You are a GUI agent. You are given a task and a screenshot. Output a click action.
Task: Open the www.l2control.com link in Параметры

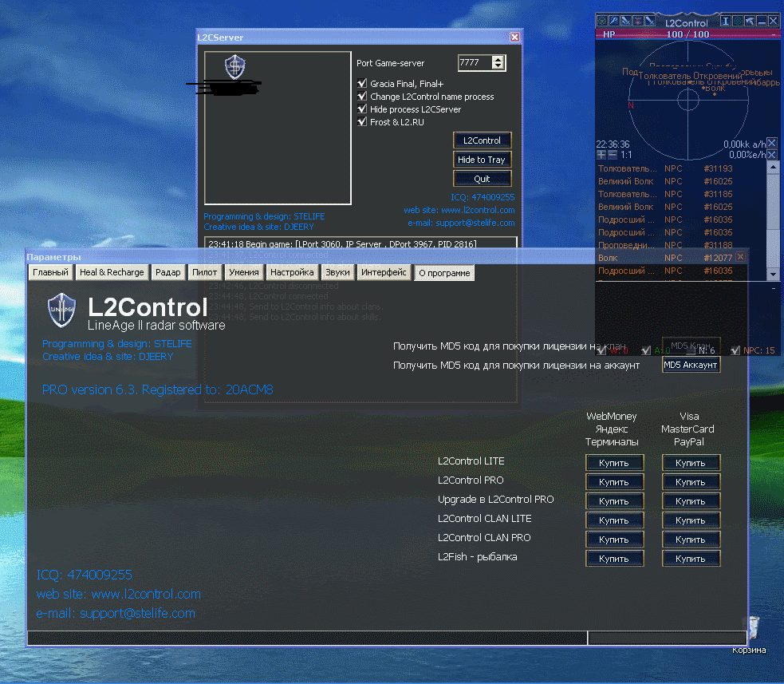(146, 594)
